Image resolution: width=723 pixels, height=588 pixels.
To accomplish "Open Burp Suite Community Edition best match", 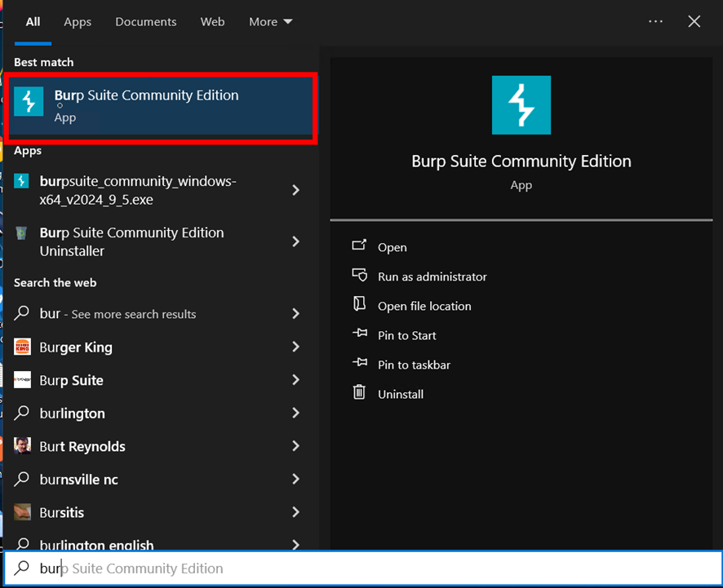I will pyautogui.click(x=161, y=108).
